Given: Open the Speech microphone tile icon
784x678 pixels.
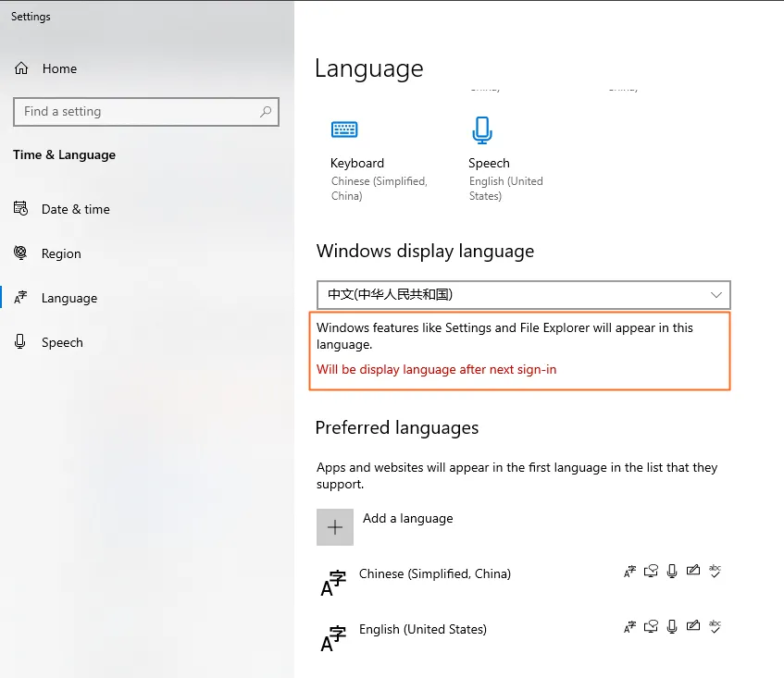Looking at the screenshot, I should (x=481, y=130).
